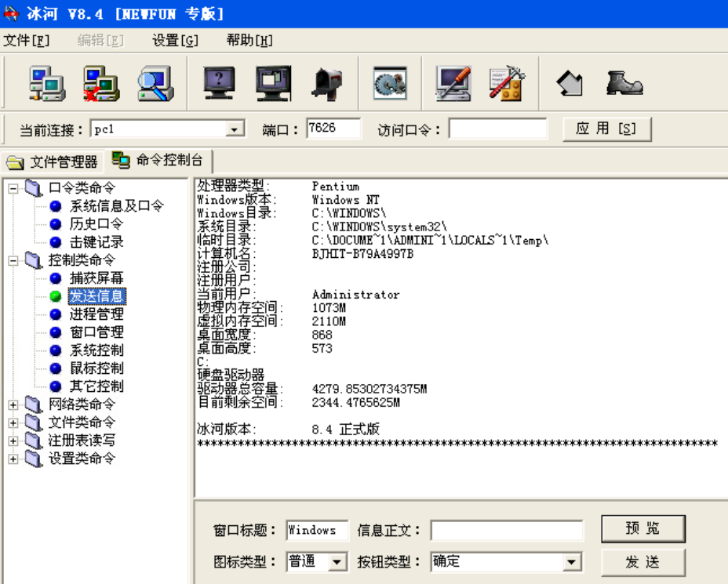Click the boot exit icon
728x584 pixels.
(x=624, y=83)
